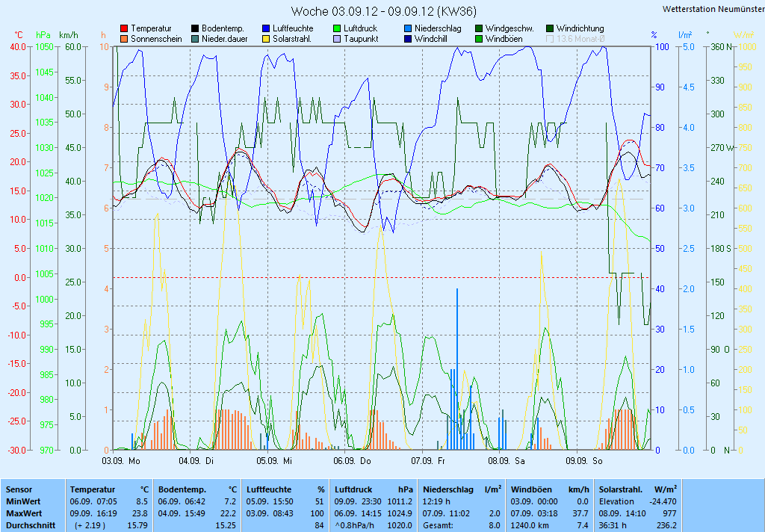765x532 pixels.
Task: Click the maximum temperature time 09.09. 16:19
Action: (x=93, y=513)
